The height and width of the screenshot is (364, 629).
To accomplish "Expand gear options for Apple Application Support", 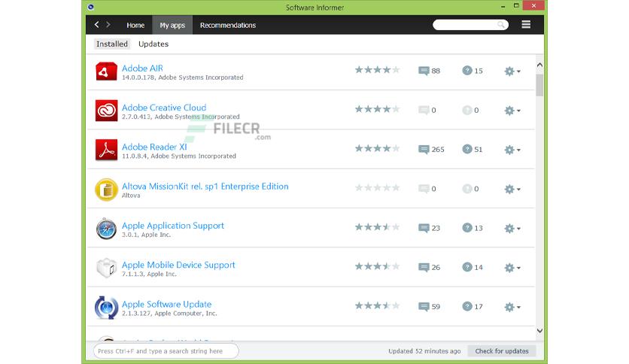I will pyautogui.click(x=512, y=229).
